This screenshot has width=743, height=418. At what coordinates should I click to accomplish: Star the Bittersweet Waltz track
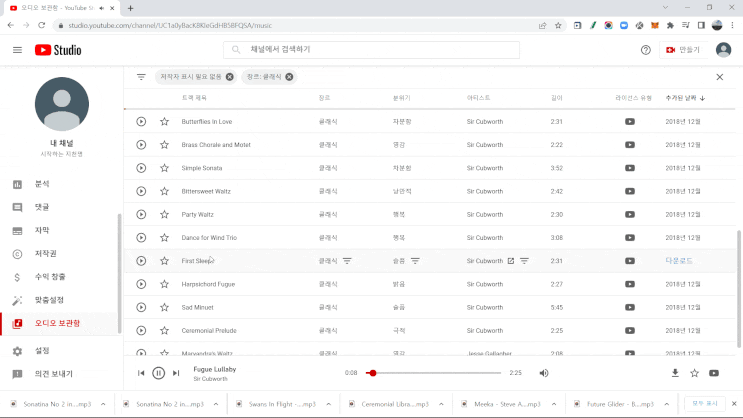pos(164,191)
